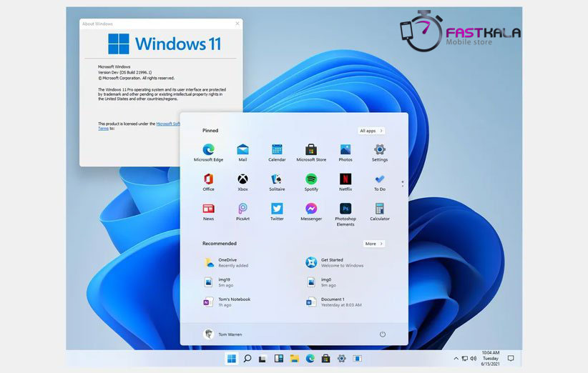Open the recommended OneDrive item
The height and width of the screenshot is (373, 588).
pyautogui.click(x=227, y=262)
